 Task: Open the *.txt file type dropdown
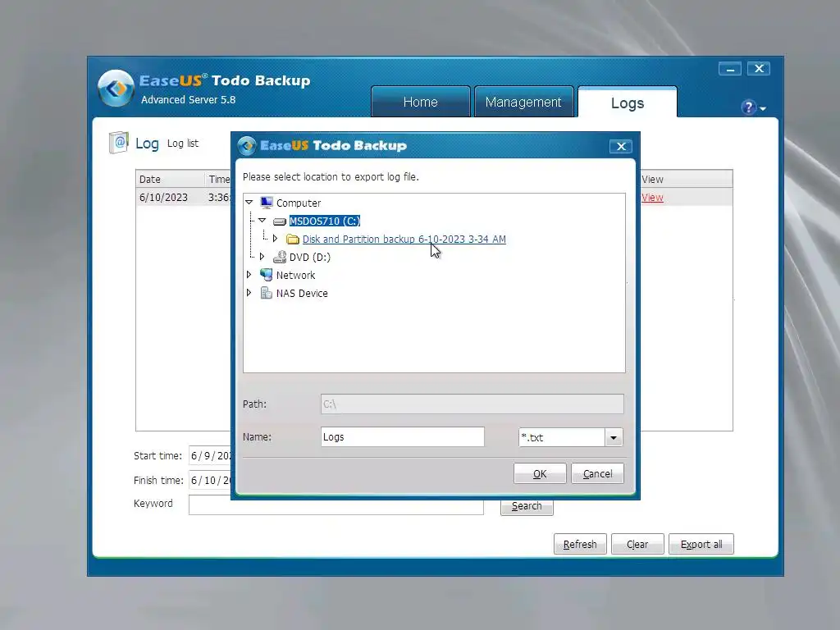(x=614, y=438)
